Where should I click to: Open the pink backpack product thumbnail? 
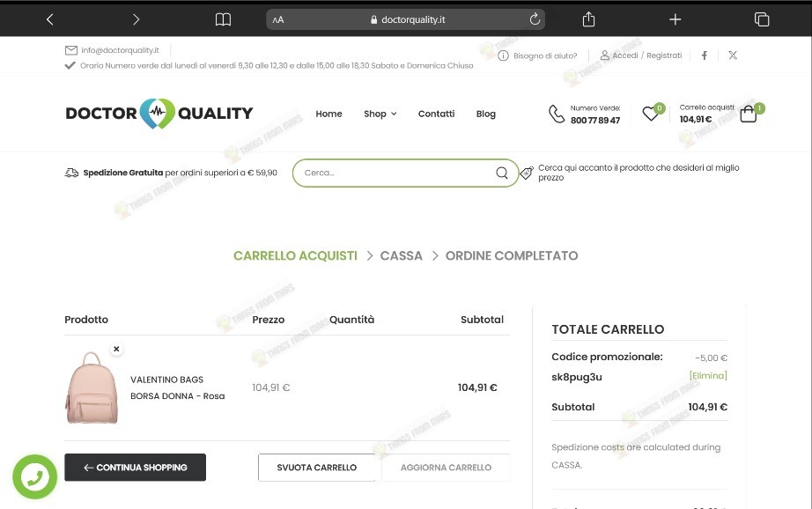point(92,387)
